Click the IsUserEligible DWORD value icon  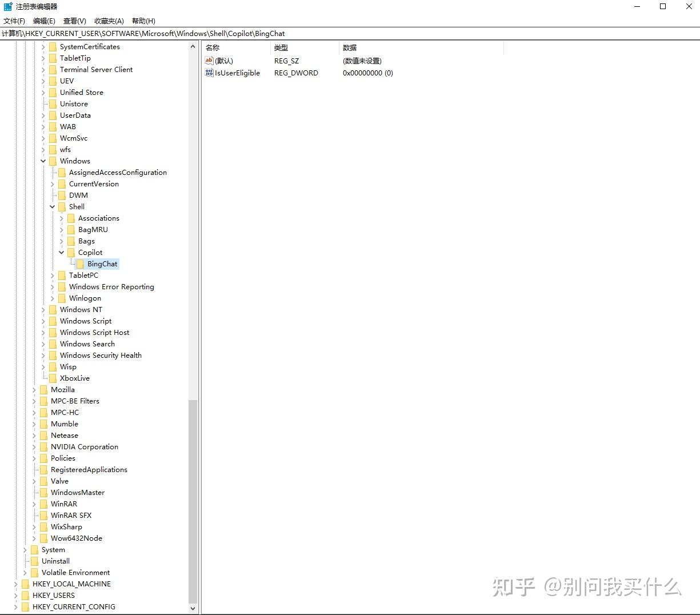[209, 73]
